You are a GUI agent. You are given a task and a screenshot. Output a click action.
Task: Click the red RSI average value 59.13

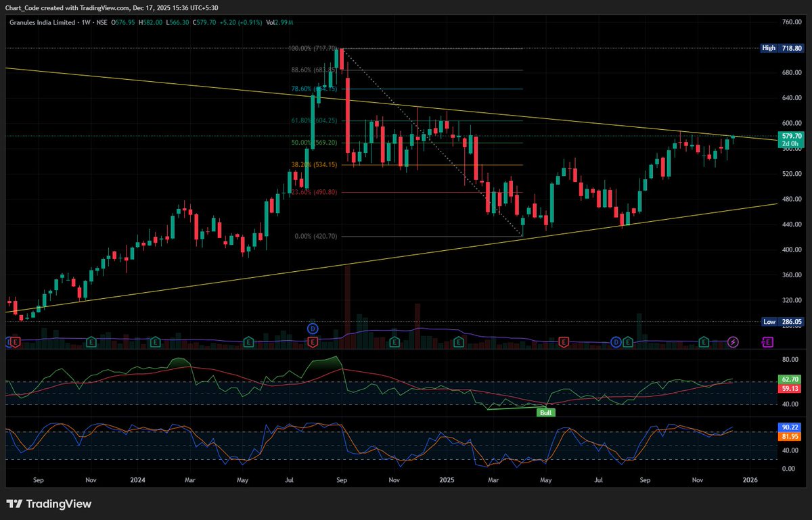[790, 389]
